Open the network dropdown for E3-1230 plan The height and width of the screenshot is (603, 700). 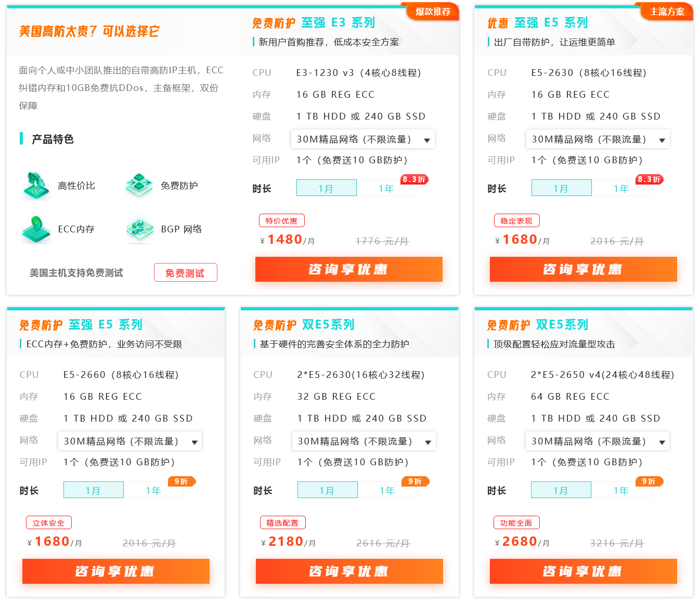pyautogui.click(x=362, y=139)
